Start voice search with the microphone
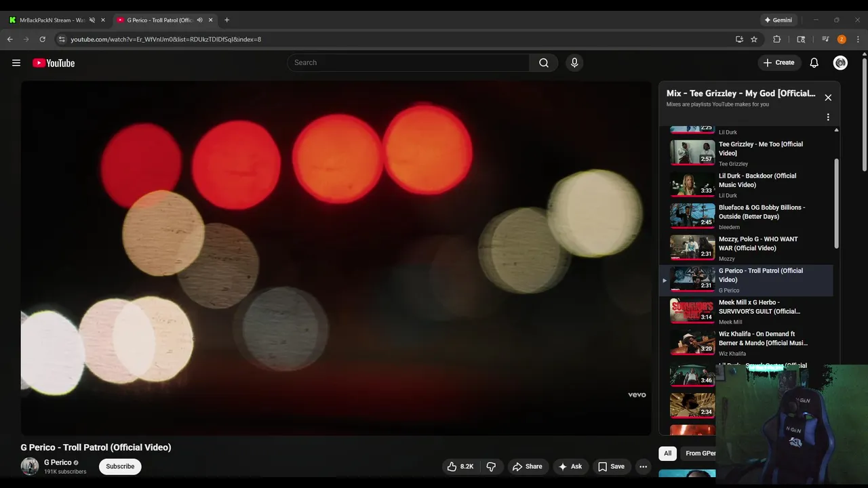Screen dimensions: 868x488 (x=574, y=63)
